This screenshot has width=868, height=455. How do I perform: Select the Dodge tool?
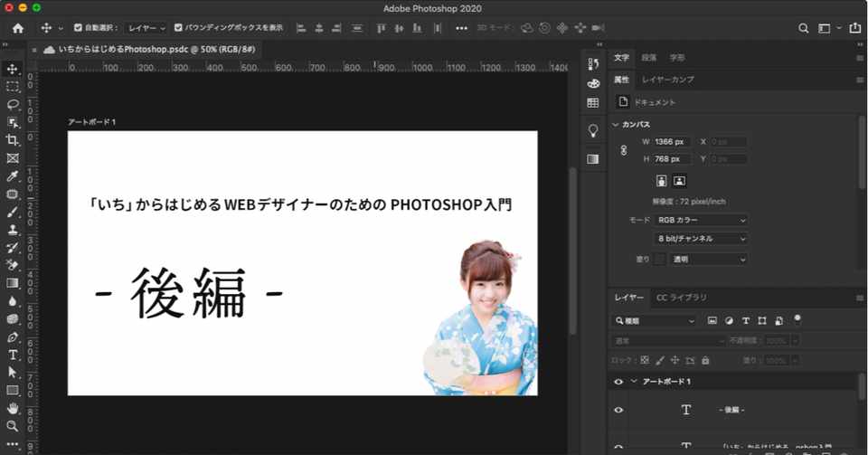[x=12, y=319]
